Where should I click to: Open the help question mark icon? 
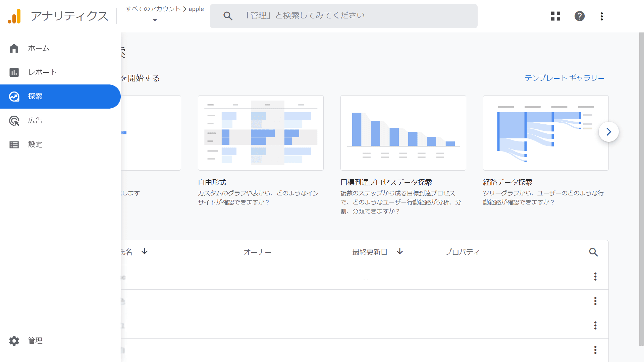579,16
